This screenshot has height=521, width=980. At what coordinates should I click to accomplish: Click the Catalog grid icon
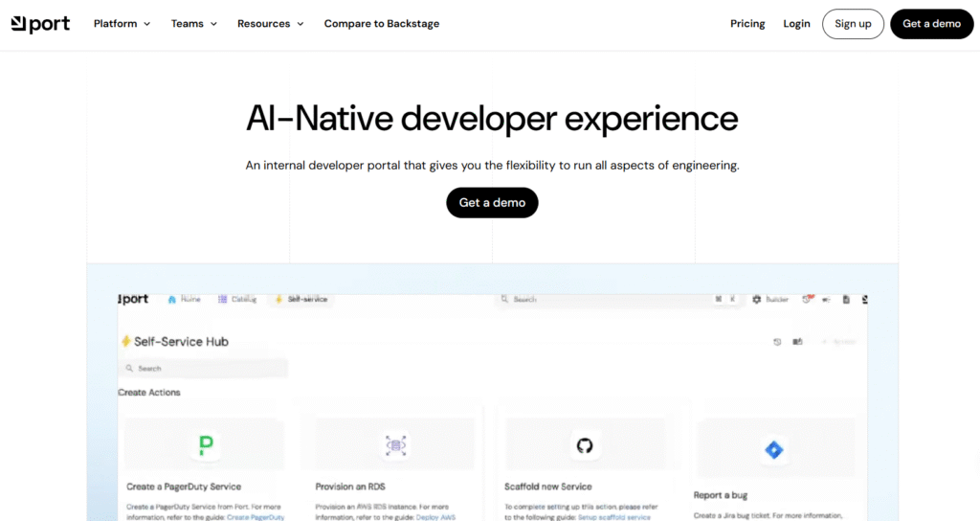coord(222,300)
